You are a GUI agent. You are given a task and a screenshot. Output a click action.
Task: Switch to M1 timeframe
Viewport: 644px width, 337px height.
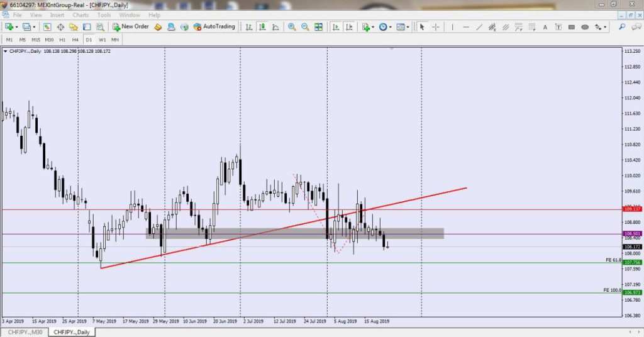coord(9,40)
